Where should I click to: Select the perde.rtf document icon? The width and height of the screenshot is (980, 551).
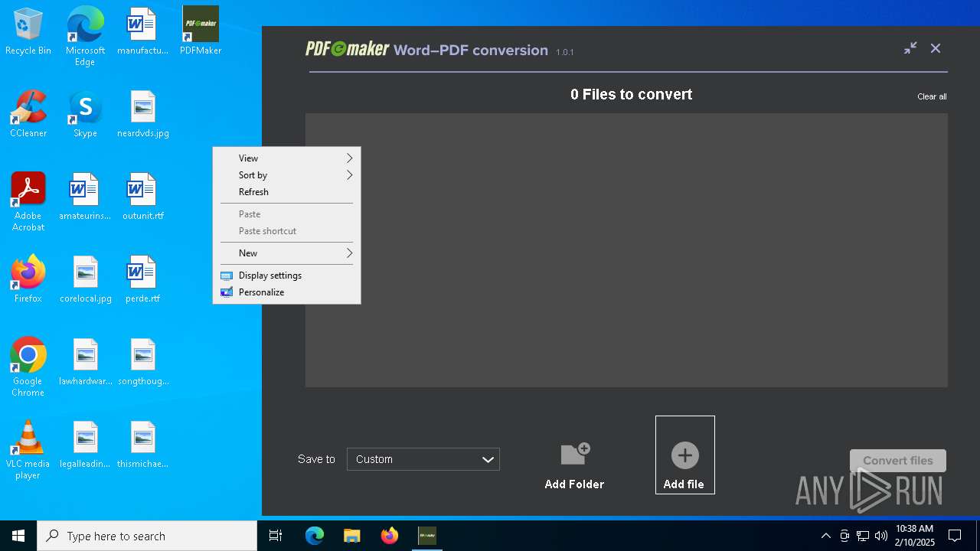[142, 280]
